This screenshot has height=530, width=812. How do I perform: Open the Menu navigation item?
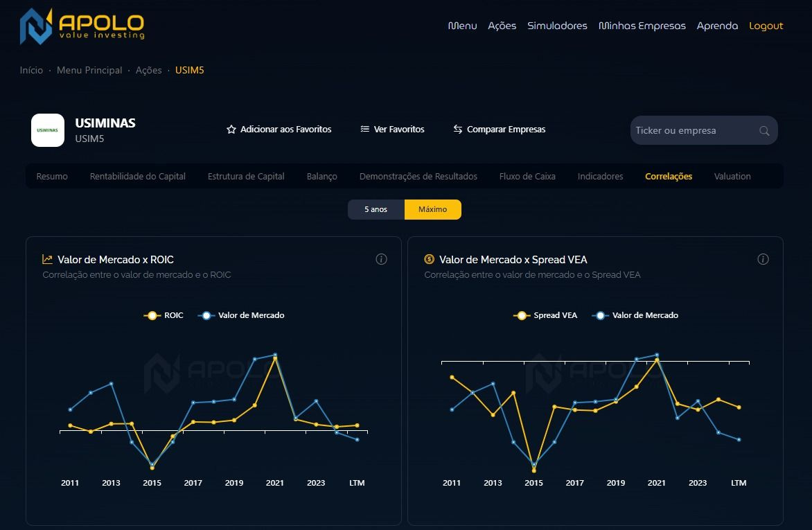pyautogui.click(x=462, y=26)
